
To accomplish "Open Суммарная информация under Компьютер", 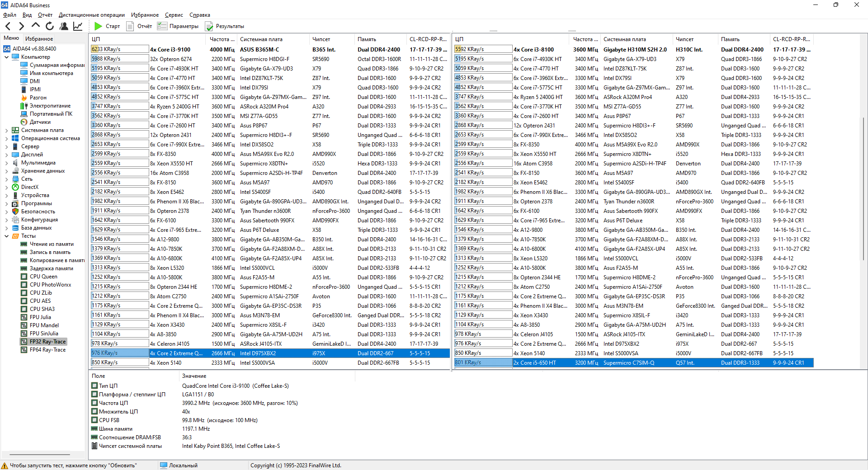I will pos(52,65).
